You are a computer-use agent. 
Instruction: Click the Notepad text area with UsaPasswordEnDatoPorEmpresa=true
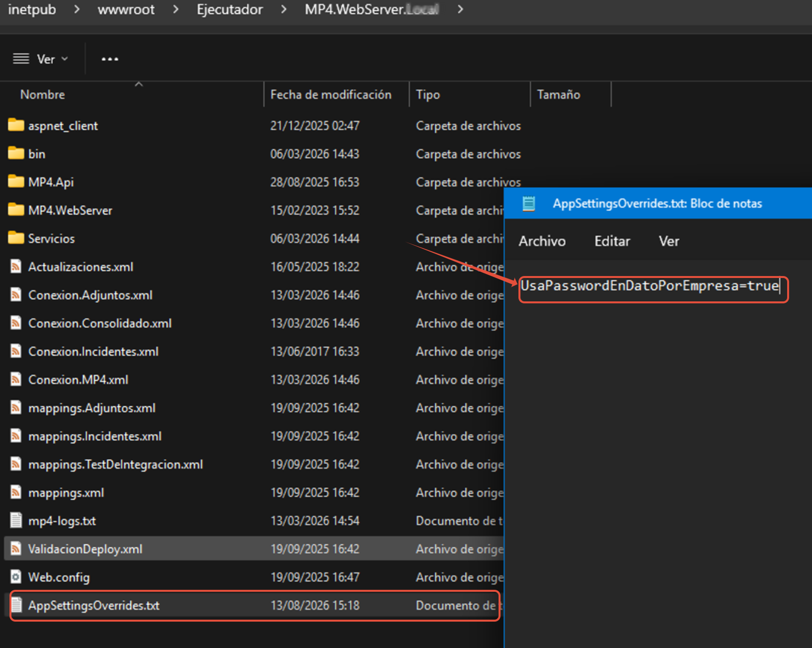click(650, 286)
